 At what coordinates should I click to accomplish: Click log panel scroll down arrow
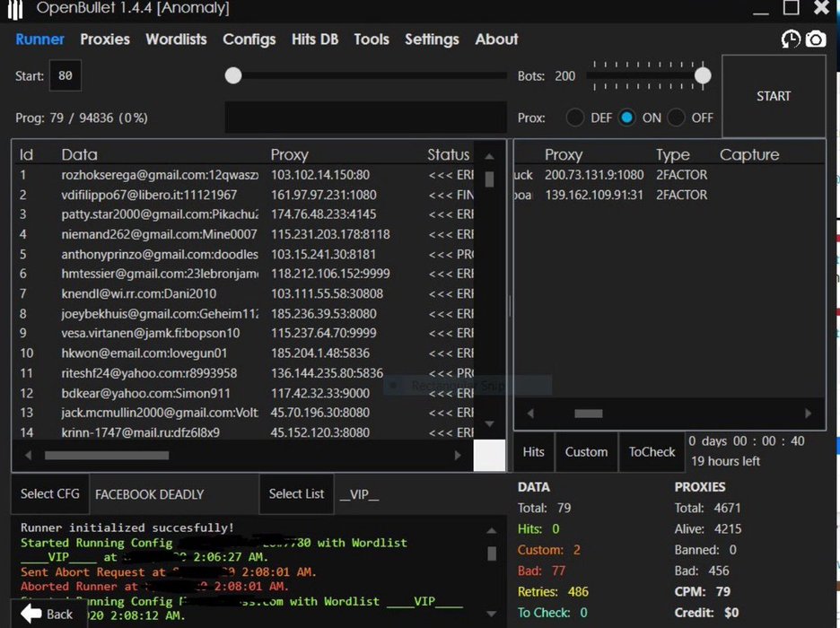[491, 614]
